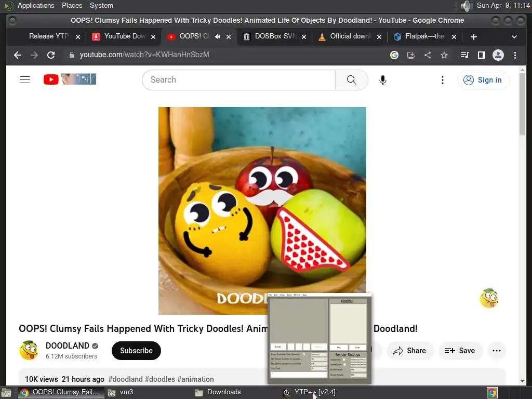The image size is (532, 399).
Task: Click the 10K views 21 hours ago text
Action: [x=64, y=379]
